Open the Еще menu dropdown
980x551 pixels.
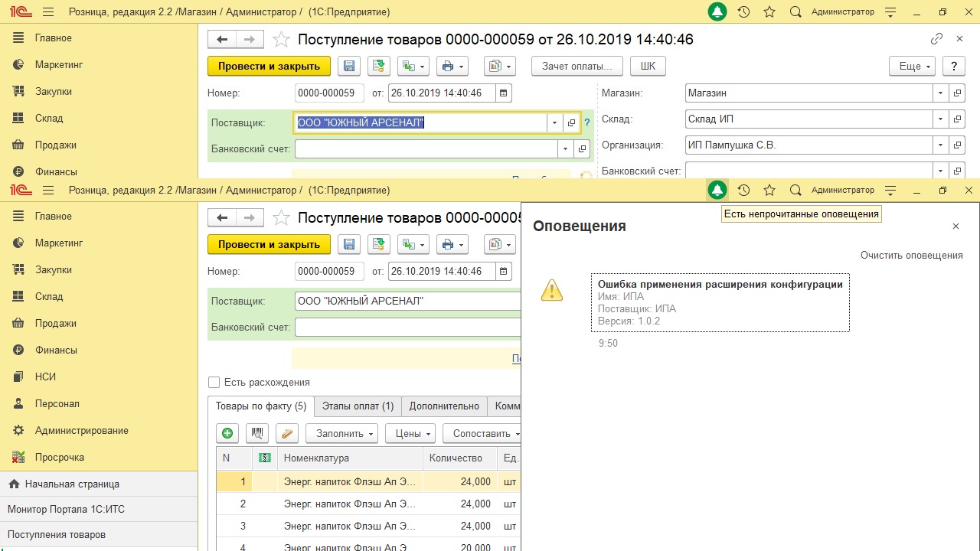912,66
